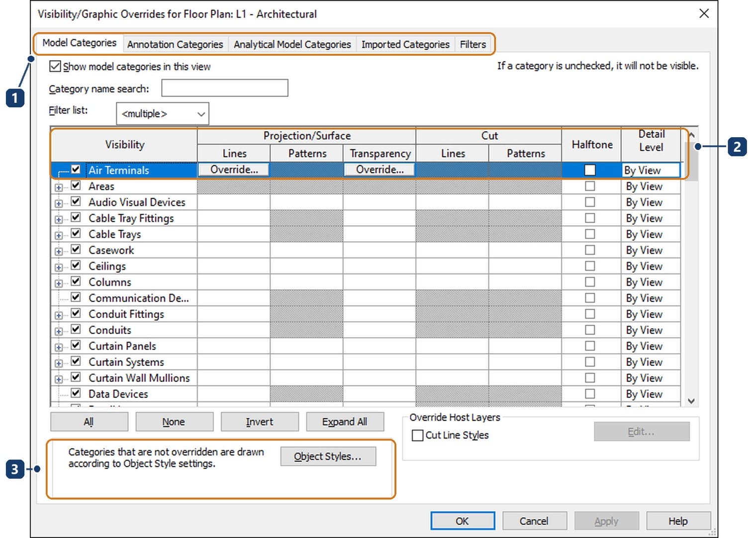This screenshot has height=538, width=756.
Task: Switch to the Annotation Categories tab
Action: pyautogui.click(x=175, y=44)
